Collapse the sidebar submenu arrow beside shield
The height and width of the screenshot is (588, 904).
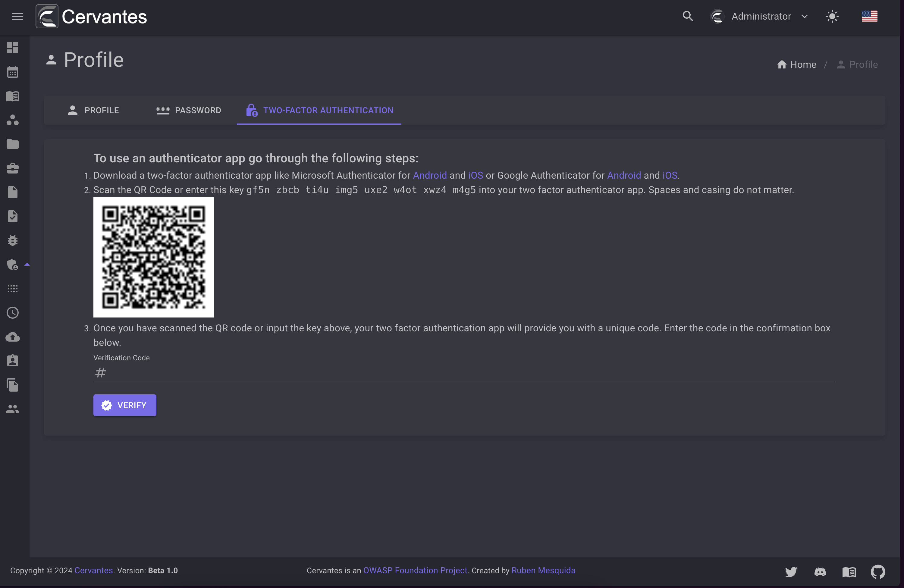(x=27, y=264)
